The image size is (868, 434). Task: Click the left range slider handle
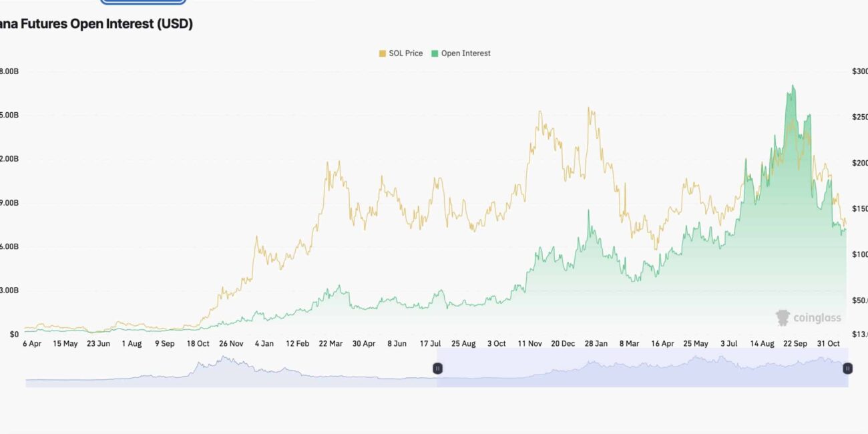tap(437, 368)
